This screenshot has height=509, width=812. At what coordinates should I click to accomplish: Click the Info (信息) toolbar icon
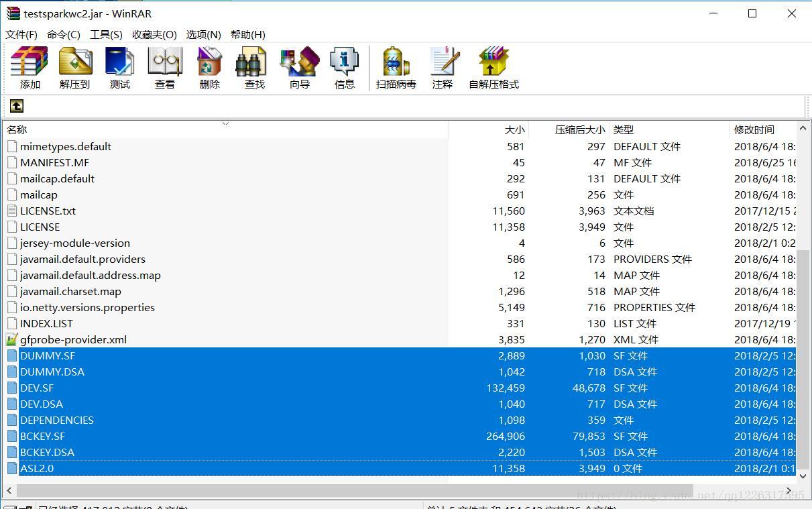click(x=345, y=68)
